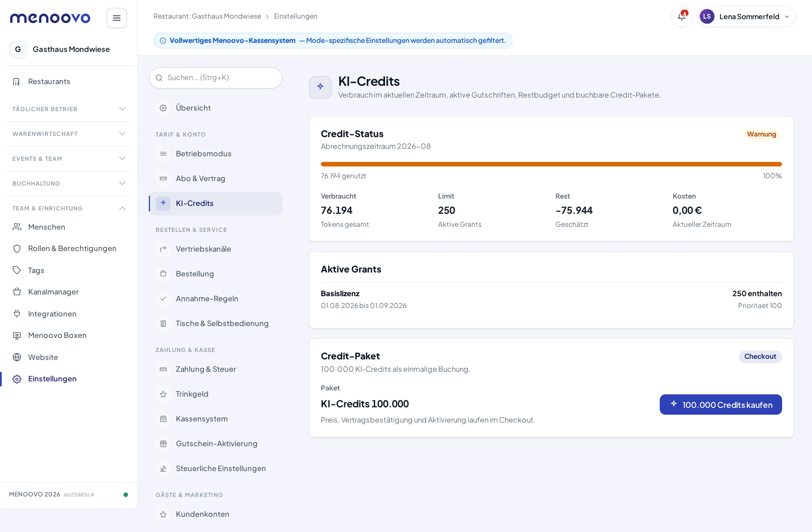Click the Limit value 250
Viewport: 812px width, 532px height.
[x=446, y=210]
